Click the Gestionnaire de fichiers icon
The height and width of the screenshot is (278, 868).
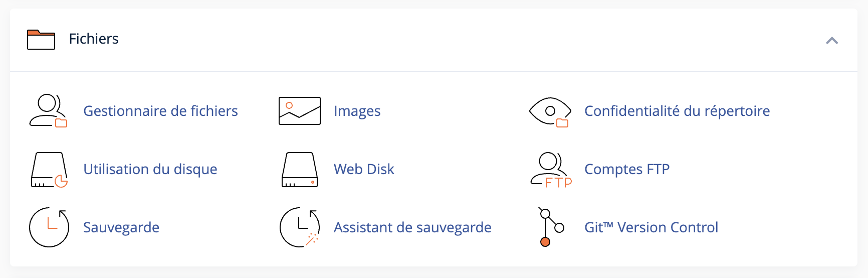click(x=49, y=111)
